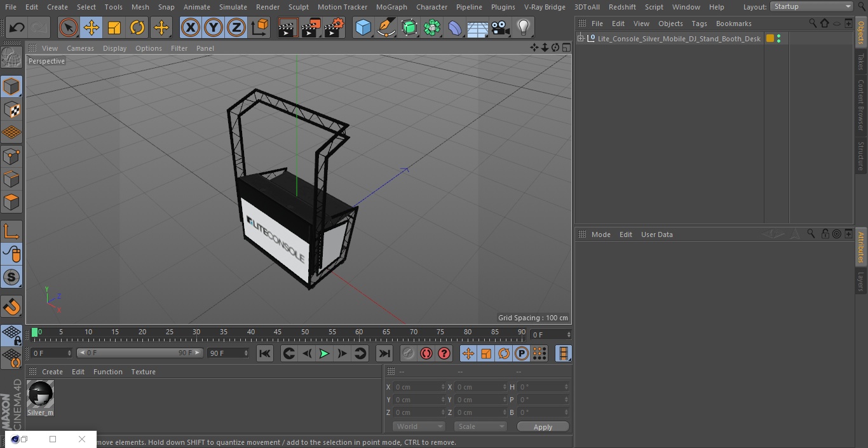Switch to Edges mode
Screen dimensions: 868x448
[11, 179]
